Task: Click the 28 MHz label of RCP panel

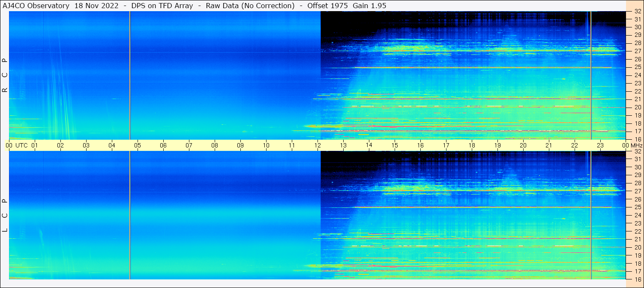Action: [x=638, y=43]
